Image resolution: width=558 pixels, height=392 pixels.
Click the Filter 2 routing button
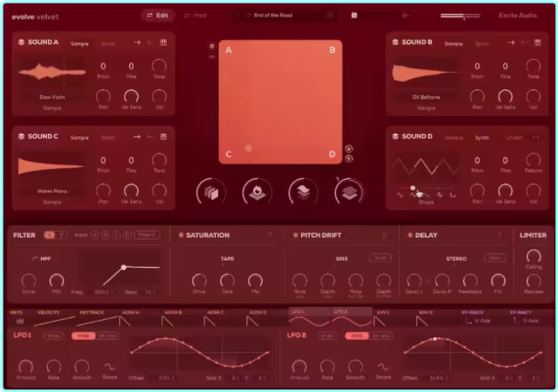[x=147, y=235]
